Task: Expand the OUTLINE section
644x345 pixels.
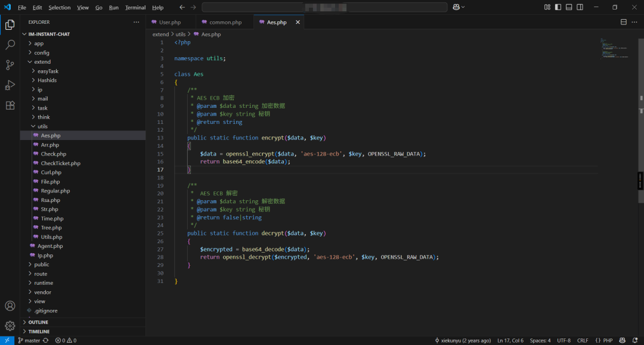Action: (38, 322)
